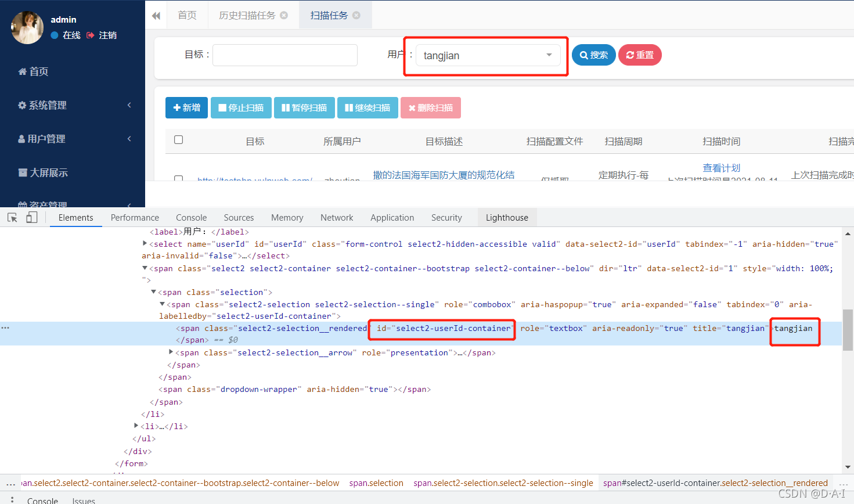Click the 停止扫描 button
Viewport: 854px width, 504px height.
(241, 107)
